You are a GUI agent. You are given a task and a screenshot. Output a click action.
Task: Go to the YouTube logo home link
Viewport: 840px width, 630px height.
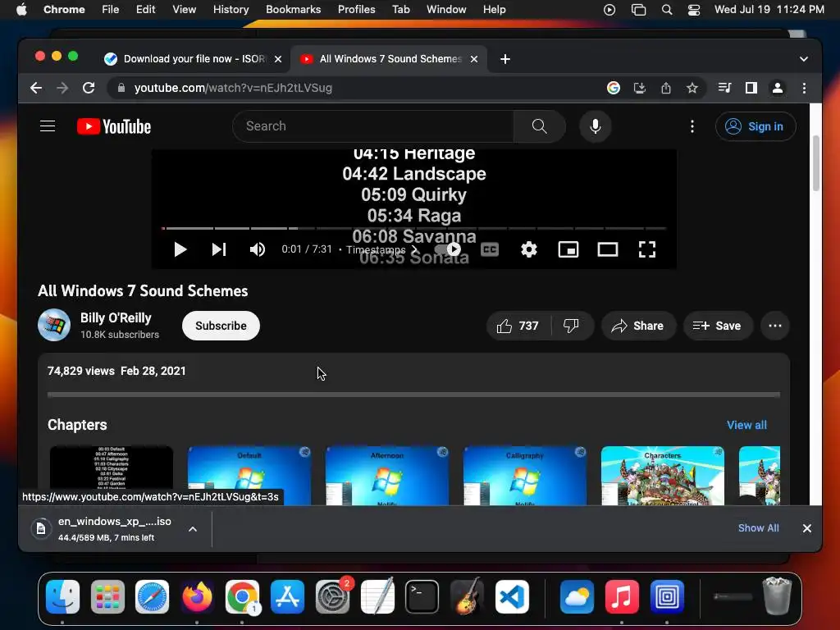pyautogui.click(x=114, y=126)
